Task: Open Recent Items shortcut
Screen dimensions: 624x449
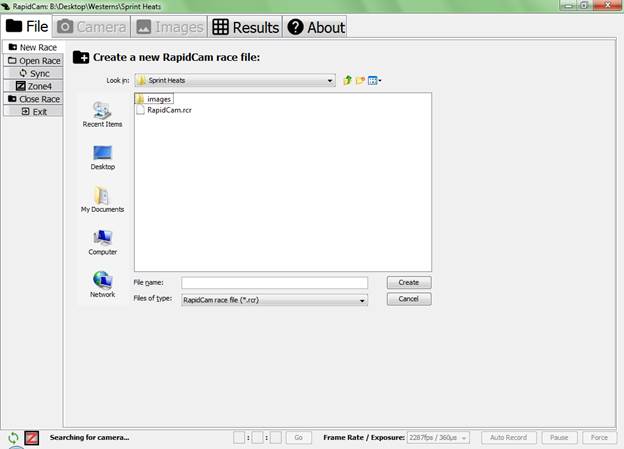Action: click(103, 114)
